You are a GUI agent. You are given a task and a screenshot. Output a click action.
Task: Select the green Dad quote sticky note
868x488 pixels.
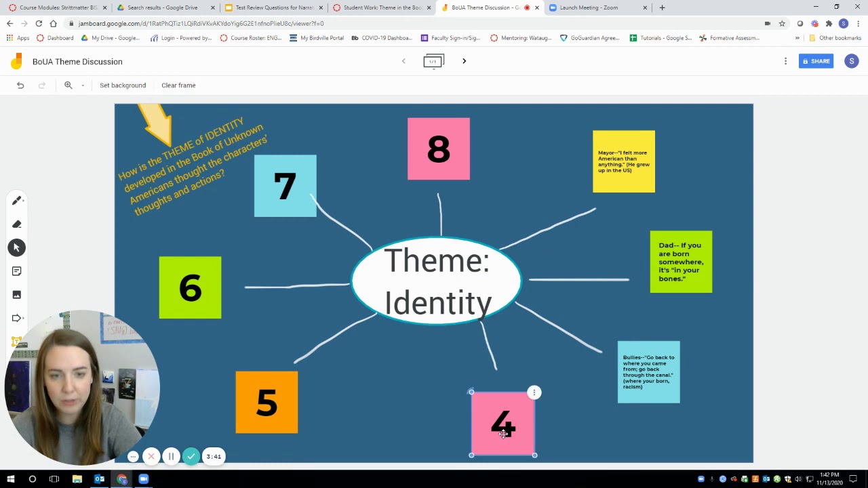point(681,262)
